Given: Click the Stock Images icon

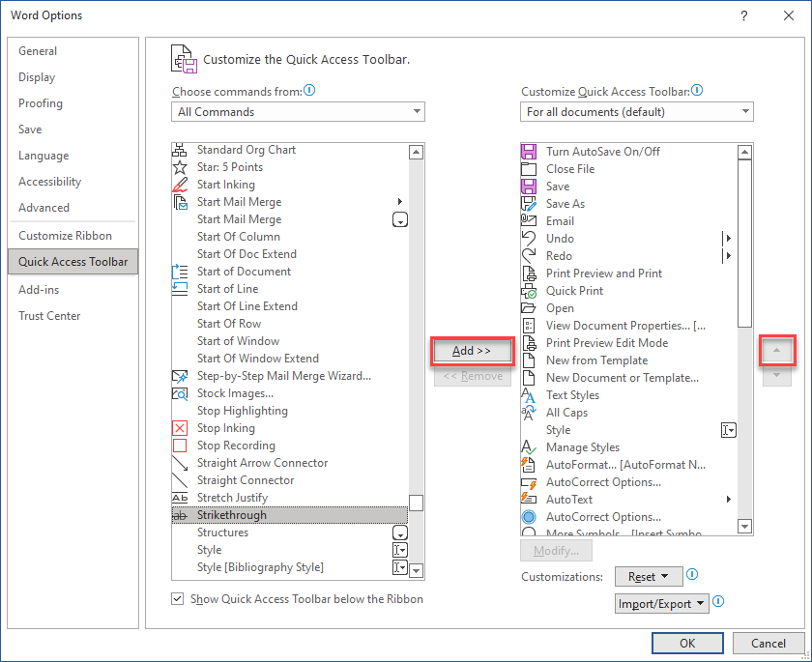Looking at the screenshot, I should click(x=180, y=394).
